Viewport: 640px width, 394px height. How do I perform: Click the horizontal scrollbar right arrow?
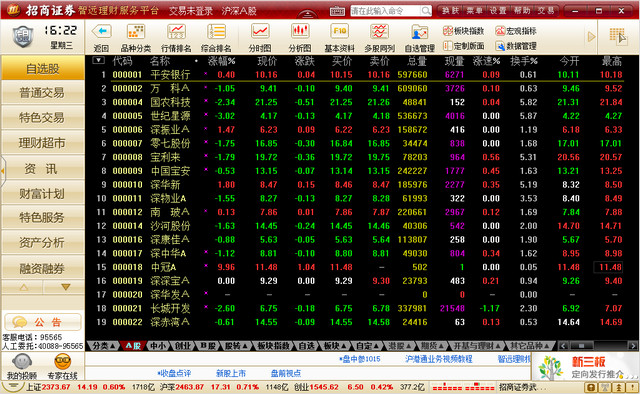[x=633, y=346]
